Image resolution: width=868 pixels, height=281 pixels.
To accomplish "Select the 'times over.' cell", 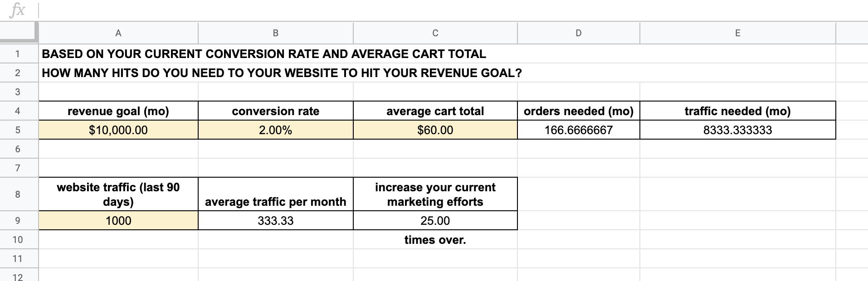I will [435, 240].
